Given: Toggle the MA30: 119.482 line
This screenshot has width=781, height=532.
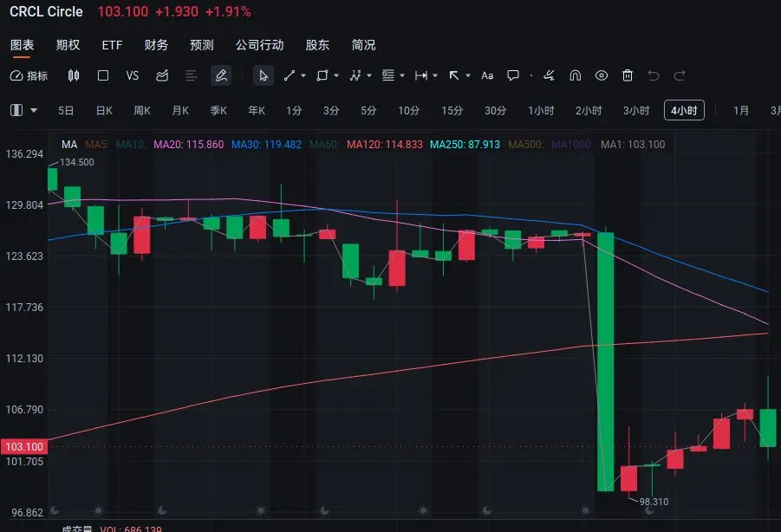Looking at the screenshot, I should click(x=266, y=145).
